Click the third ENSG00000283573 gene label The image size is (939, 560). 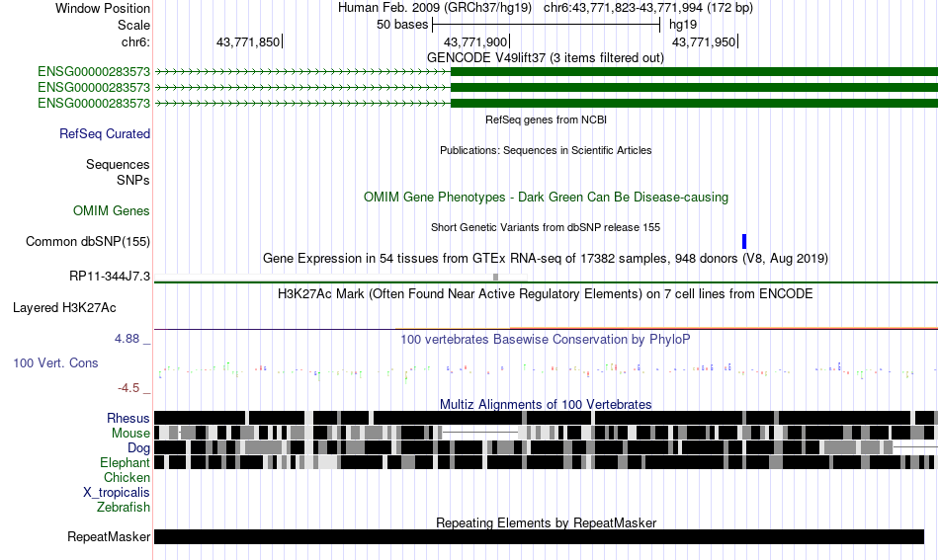tap(94, 103)
